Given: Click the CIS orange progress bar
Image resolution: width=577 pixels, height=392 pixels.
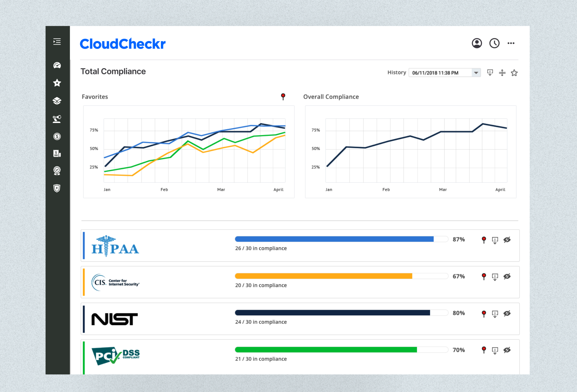Looking at the screenshot, I should [342, 276].
